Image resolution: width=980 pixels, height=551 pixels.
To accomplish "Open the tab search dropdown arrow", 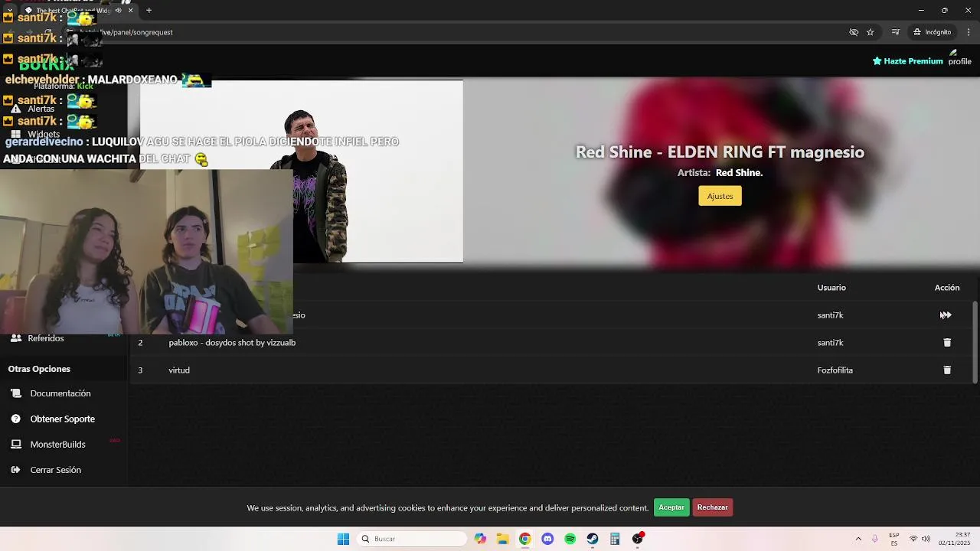I will tap(9, 11).
